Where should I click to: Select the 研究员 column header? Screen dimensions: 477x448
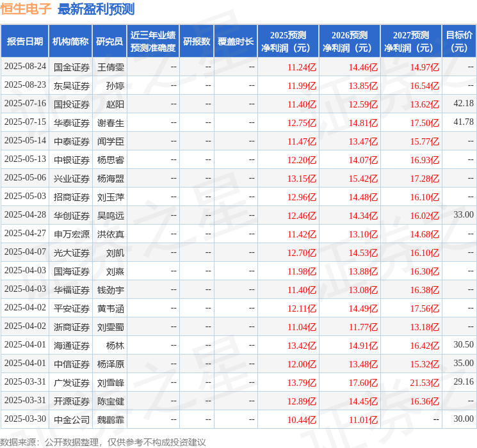click(109, 42)
